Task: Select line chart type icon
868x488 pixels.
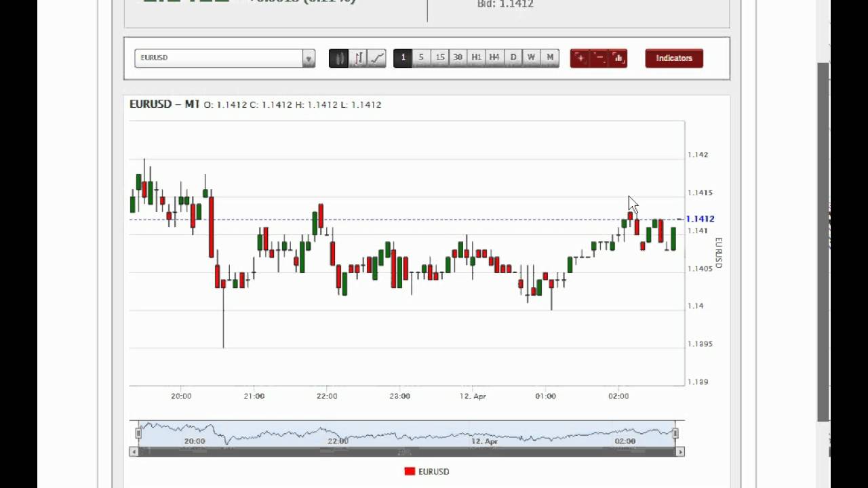Action: pos(377,58)
